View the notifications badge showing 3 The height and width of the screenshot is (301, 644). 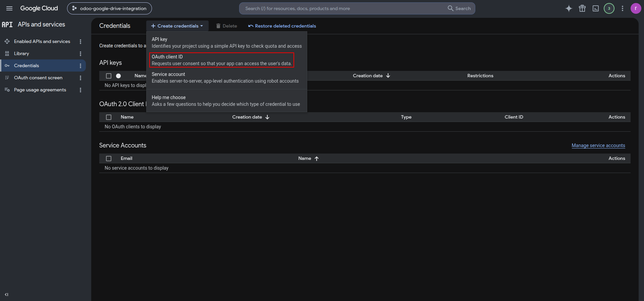pos(609,8)
